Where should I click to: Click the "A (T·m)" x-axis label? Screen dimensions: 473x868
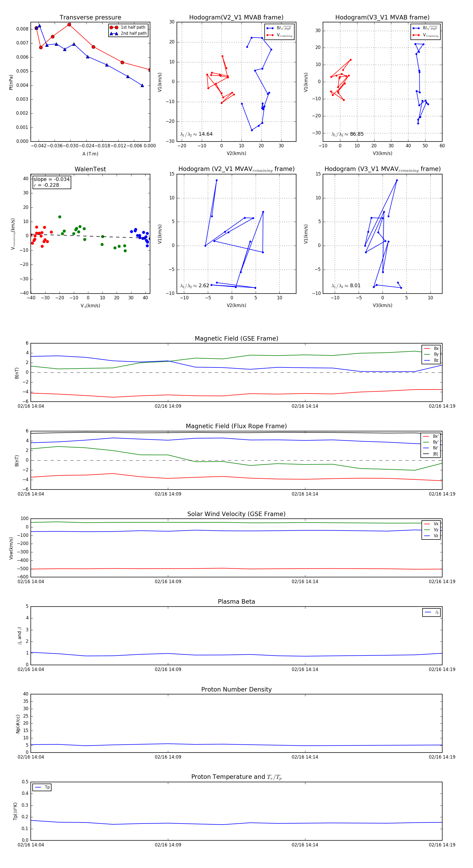click(90, 154)
